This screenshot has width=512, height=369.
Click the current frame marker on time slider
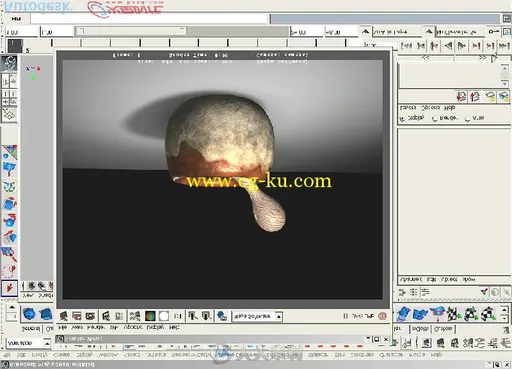(15, 46)
